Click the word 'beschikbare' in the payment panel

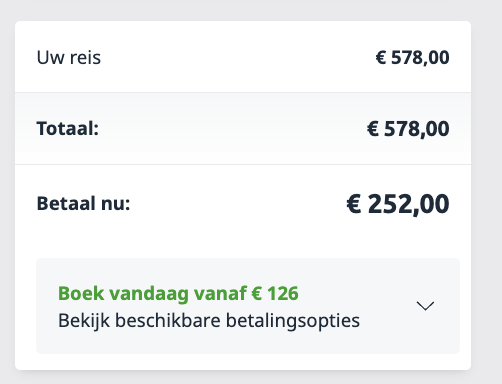click(x=168, y=320)
